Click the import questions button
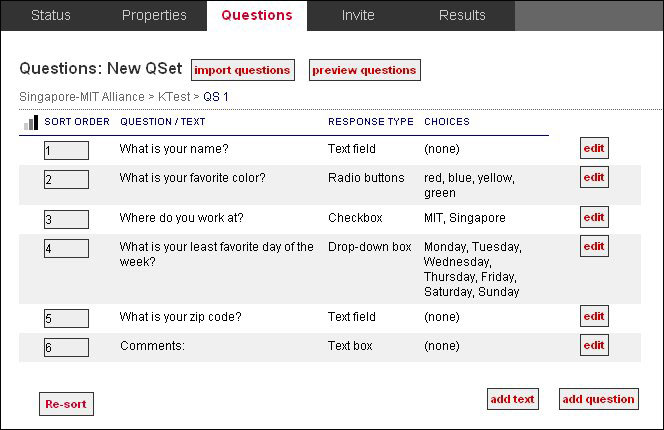The height and width of the screenshot is (430, 664). point(242,70)
